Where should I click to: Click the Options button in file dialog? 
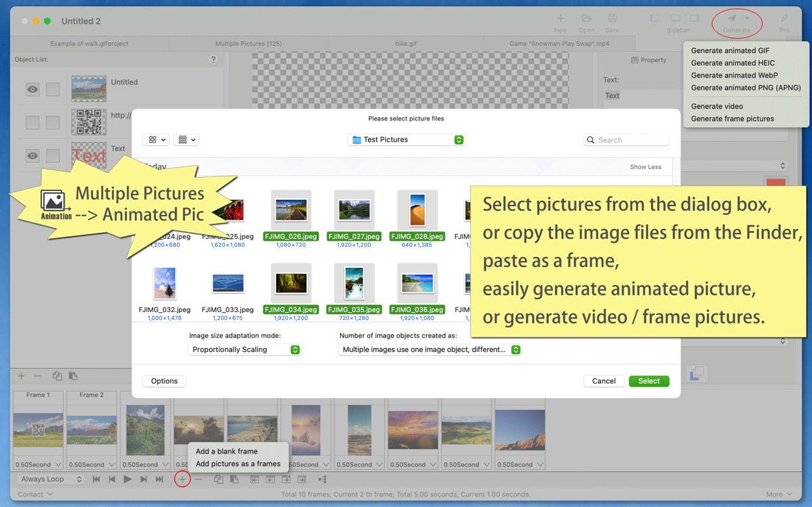(x=164, y=381)
